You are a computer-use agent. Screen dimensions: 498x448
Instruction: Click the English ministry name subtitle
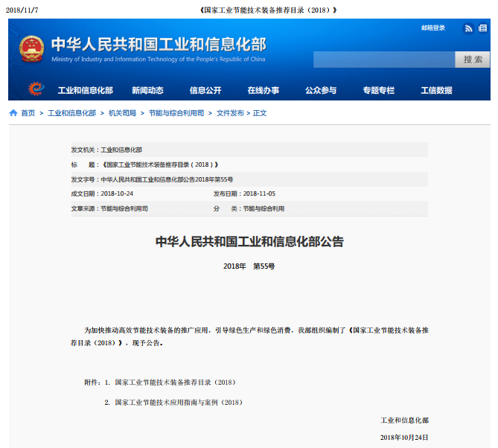coord(158,60)
